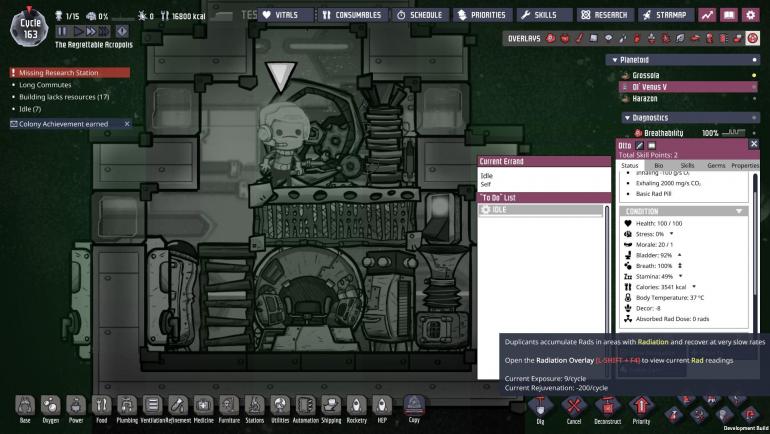Open the Oxygen build category
This screenshot has width=770, height=434.
pyautogui.click(x=49, y=406)
